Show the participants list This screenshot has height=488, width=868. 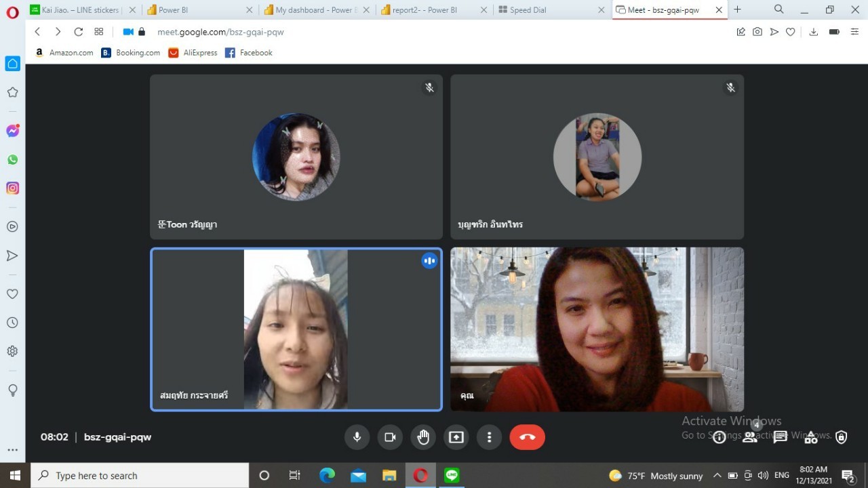pos(749,437)
